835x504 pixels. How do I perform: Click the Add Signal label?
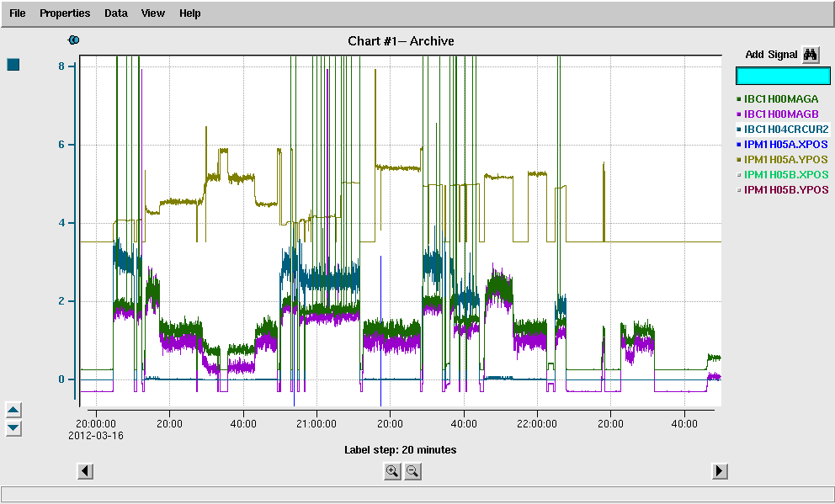tap(771, 55)
